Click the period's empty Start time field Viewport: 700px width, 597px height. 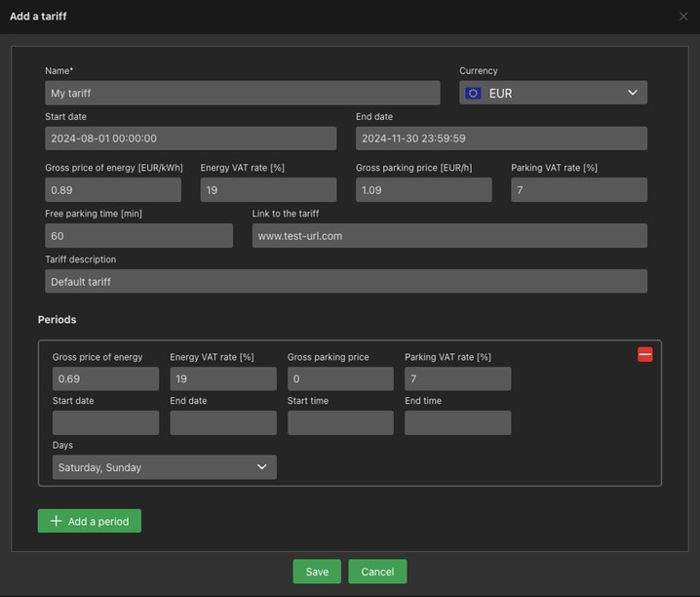click(340, 422)
